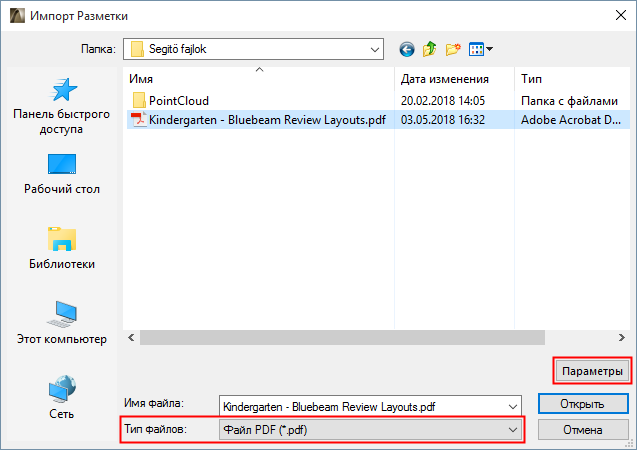Viewport: 637px width, 450px height.
Task: Select Kindergarten - Bluebeam Review Layouts.pdf file name
Action: click(267, 120)
